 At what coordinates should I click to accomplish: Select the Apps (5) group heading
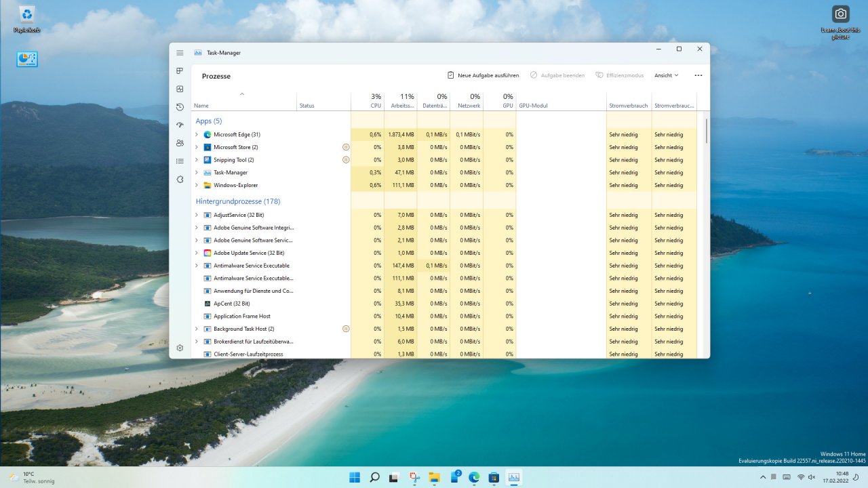pos(209,121)
